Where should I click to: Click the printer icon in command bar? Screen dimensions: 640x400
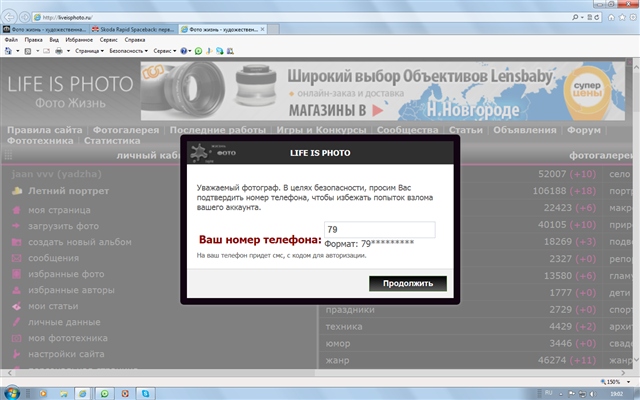pos(60,49)
